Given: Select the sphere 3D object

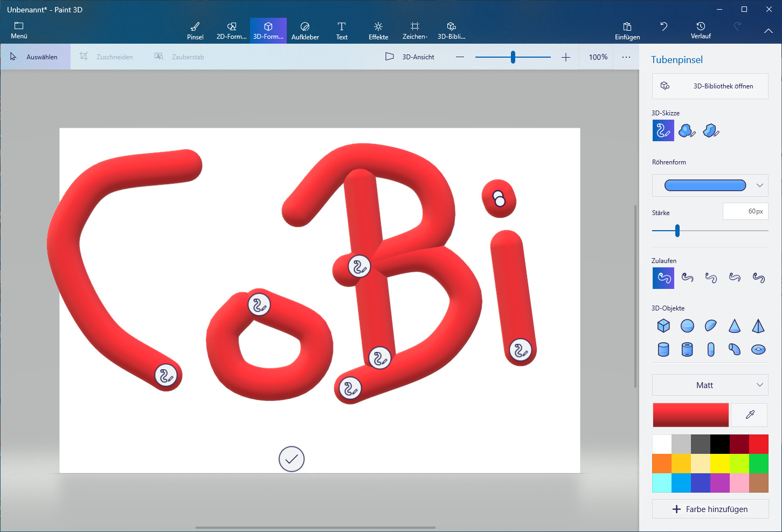Looking at the screenshot, I should pos(687,326).
